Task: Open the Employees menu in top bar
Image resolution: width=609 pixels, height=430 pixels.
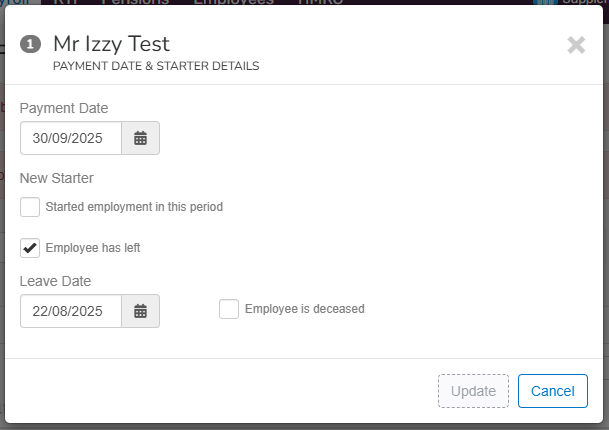Action: click(232, 3)
